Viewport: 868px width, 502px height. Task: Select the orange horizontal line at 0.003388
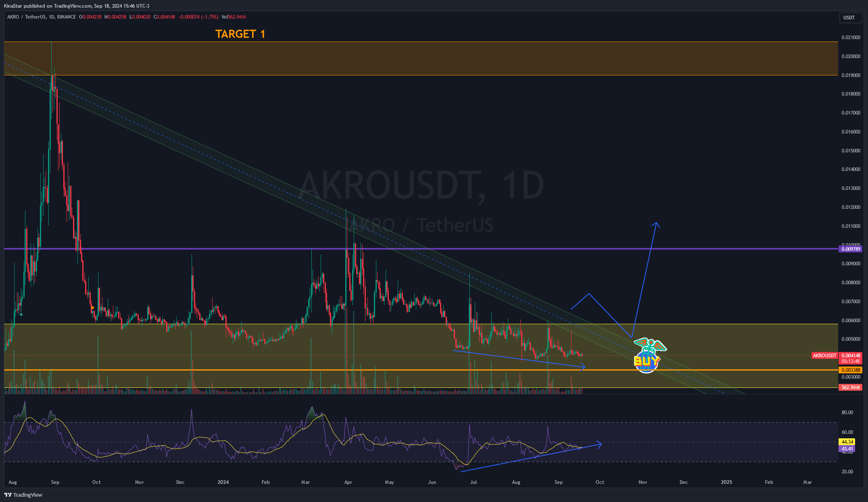coord(421,370)
